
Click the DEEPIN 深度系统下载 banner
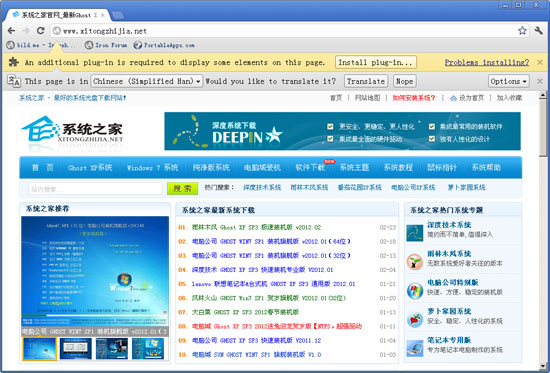click(342, 131)
